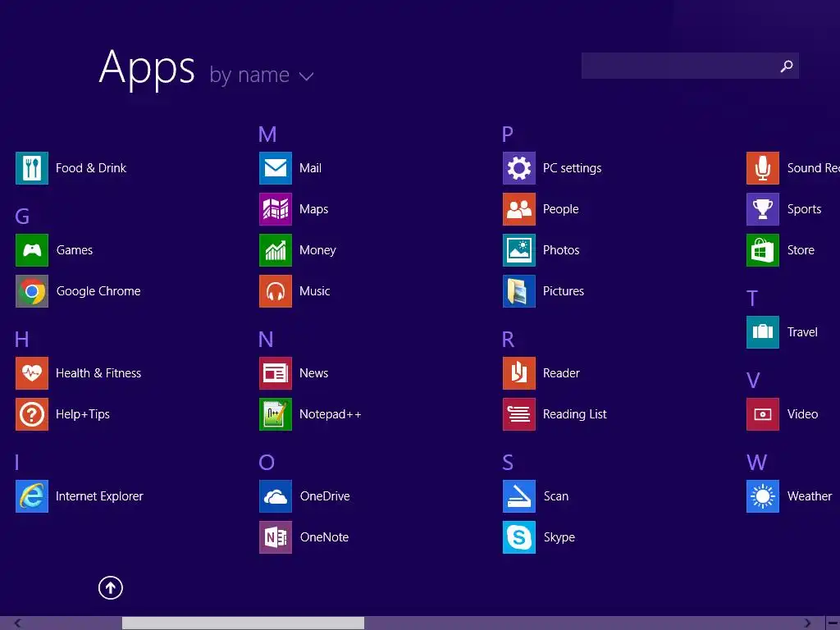Open the Money app icon
Image resolution: width=840 pixels, height=630 pixels.
276,250
